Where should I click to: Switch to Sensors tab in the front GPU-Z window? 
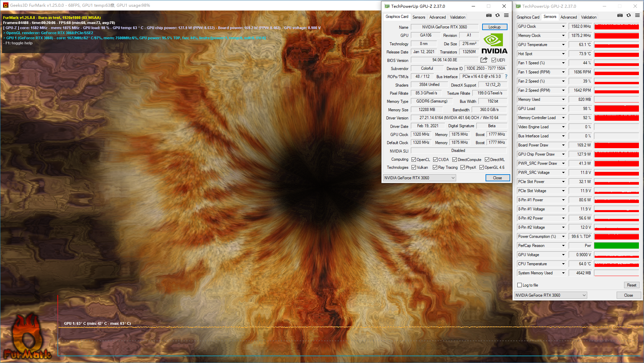point(419,17)
